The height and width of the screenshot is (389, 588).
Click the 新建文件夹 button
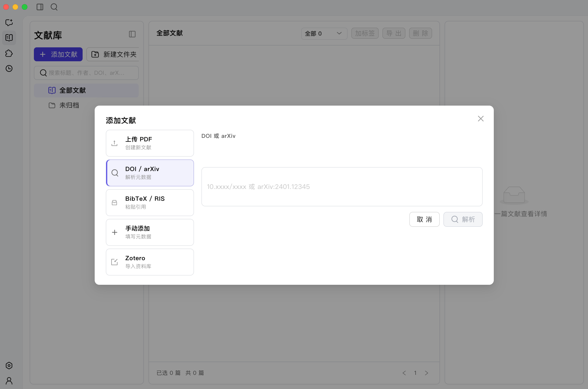(x=113, y=54)
